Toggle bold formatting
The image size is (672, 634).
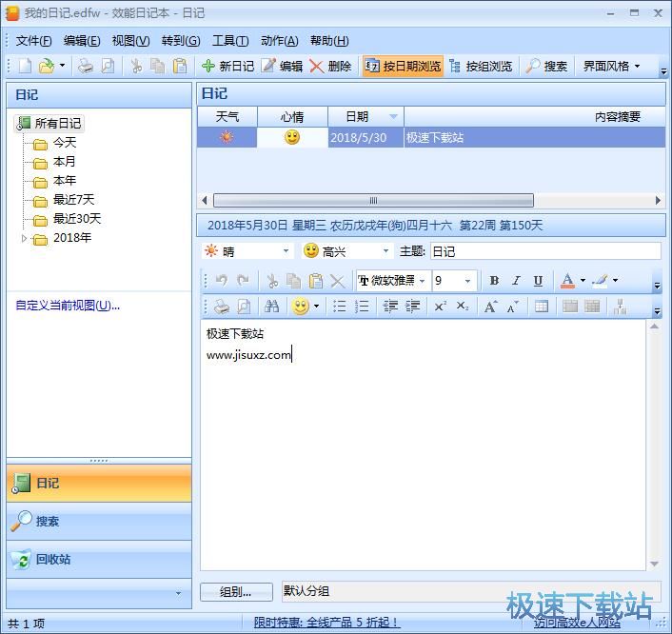(x=494, y=281)
